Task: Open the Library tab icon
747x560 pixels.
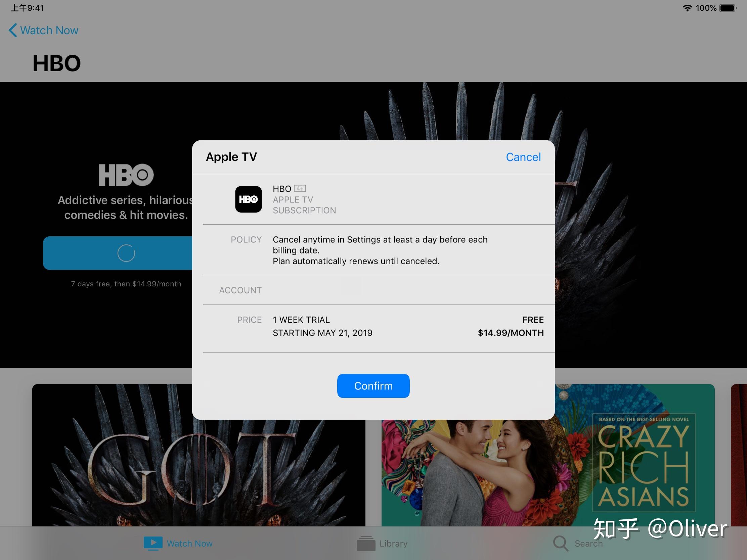Action: tap(366, 544)
